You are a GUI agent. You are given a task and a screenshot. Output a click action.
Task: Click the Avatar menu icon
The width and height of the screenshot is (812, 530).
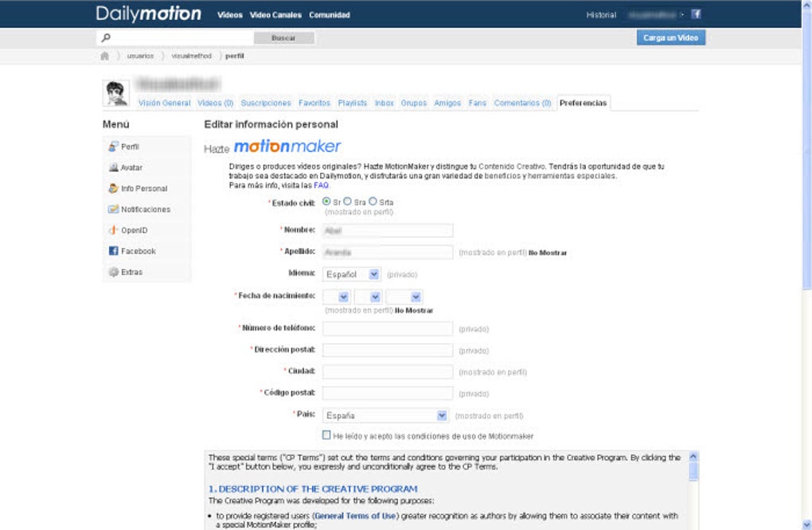click(113, 167)
